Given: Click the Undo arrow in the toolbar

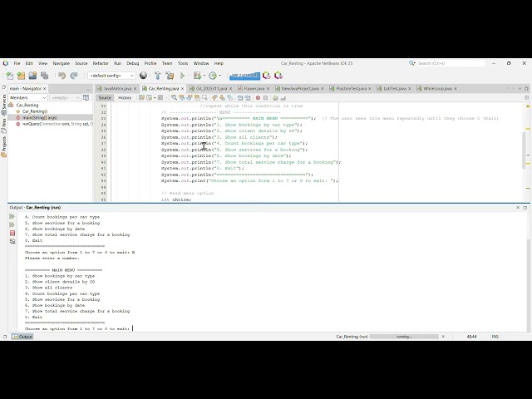Looking at the screenshot, I should [x=61, y=76].
